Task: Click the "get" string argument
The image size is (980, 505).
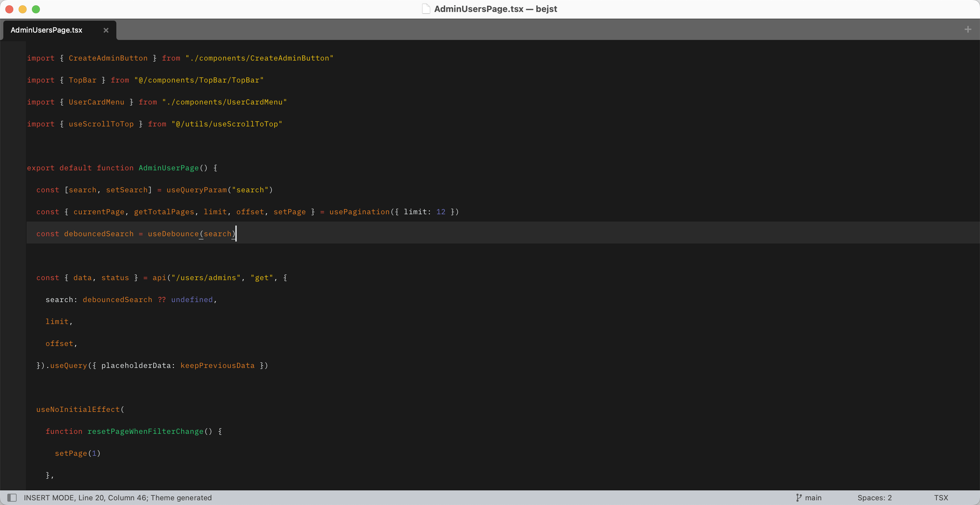Action: 262,278
